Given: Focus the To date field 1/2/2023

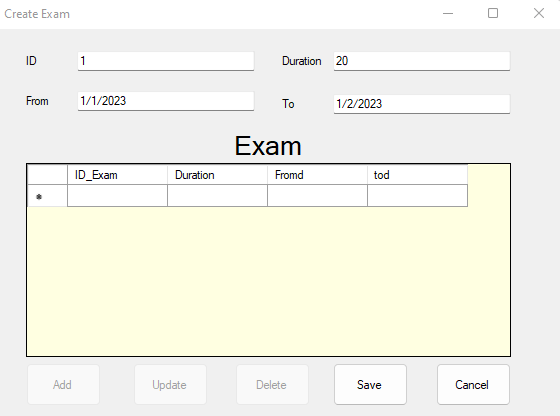Looking at the screenshot, I should 422,104.
